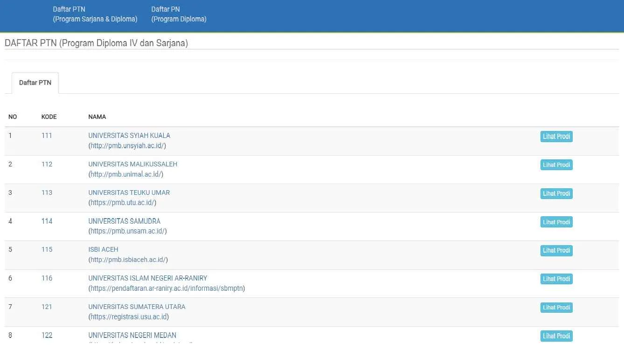Open the Universitas Teuku Umar link
This screenshot has height=364, width=624.
[129, 192]
